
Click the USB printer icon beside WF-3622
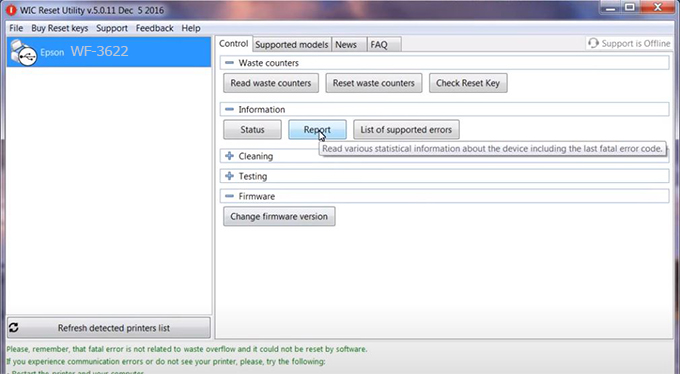pos(23,52)
